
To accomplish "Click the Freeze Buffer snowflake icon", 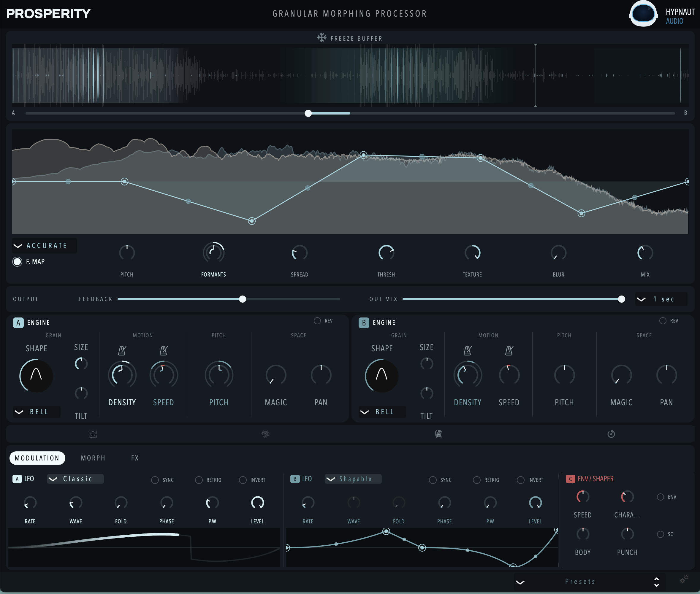I will (322, 38).
